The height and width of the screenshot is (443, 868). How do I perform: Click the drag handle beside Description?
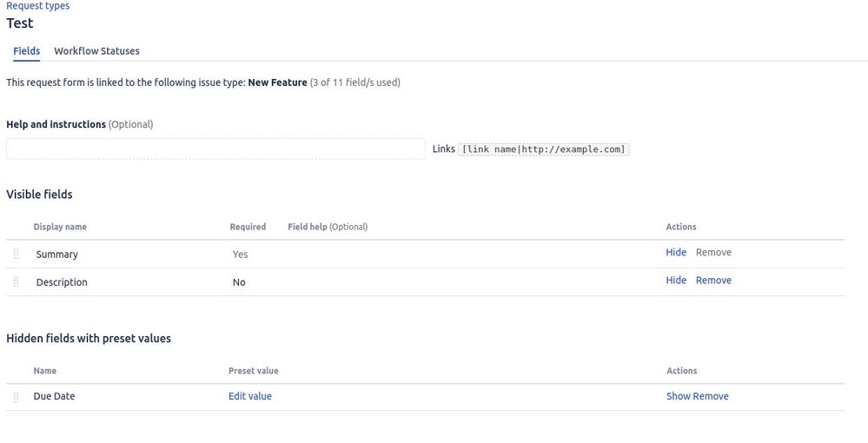pyautogui.click(x=16, y=281)
